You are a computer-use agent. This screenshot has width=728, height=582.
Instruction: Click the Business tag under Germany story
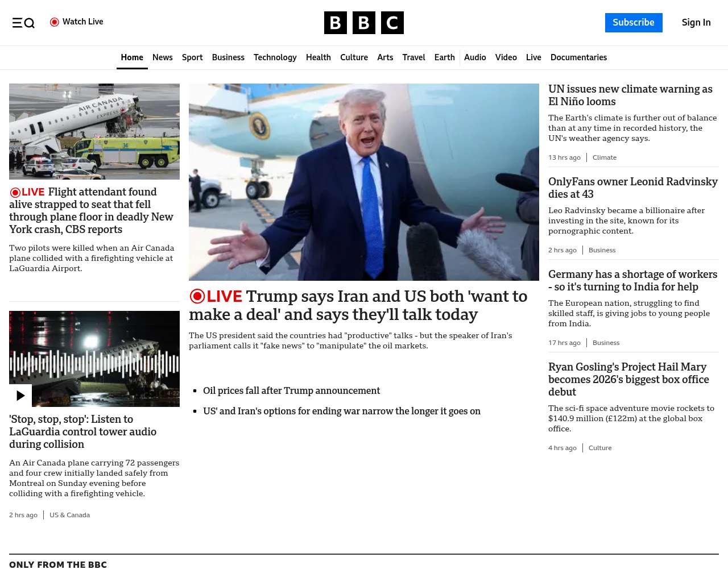coord(606,343)
